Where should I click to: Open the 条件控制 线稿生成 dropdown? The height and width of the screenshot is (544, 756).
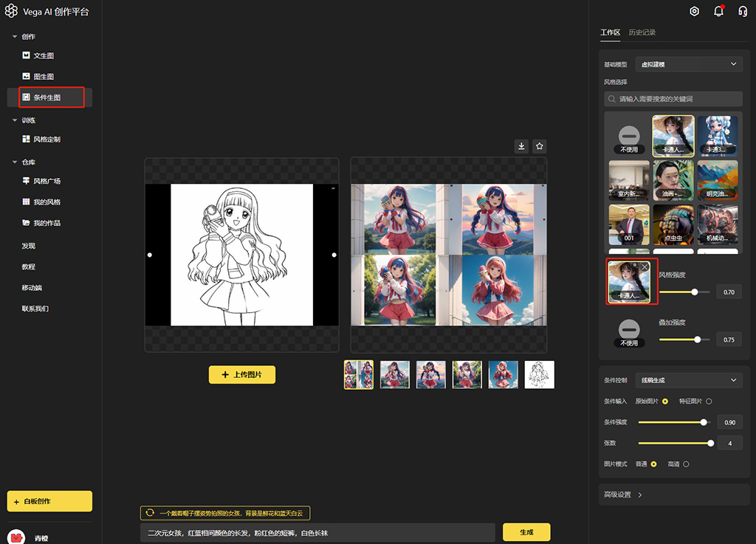tap(689, 380)
